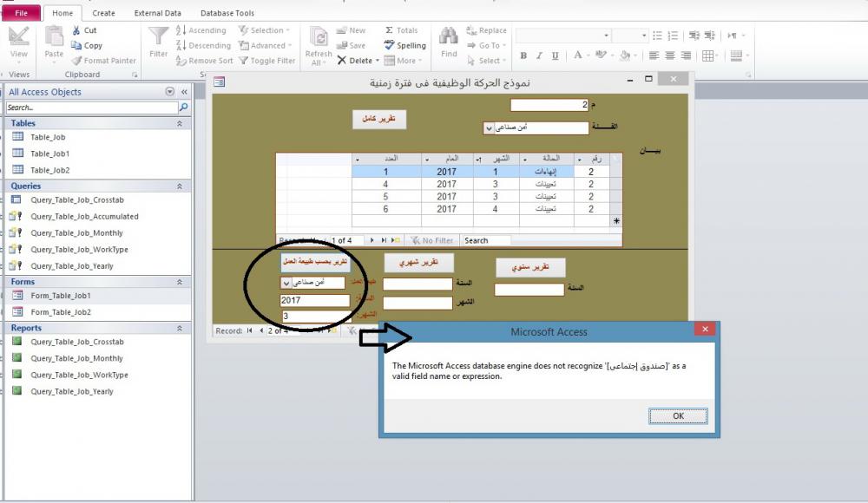Open the Selection filter dropdown
868x503 pixels.
265,30
